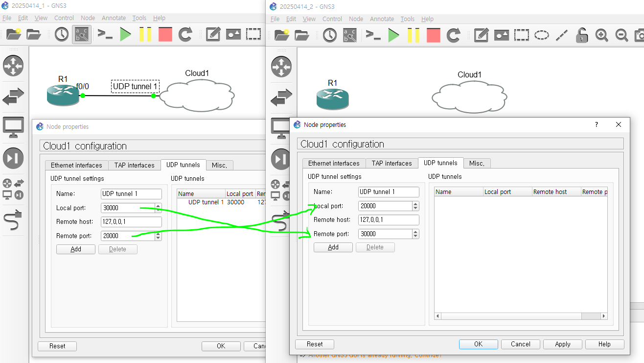Click Add a note icon in 20250414_1 window
This screenshot has width=644, height=363.
click(x=213, y=34)
